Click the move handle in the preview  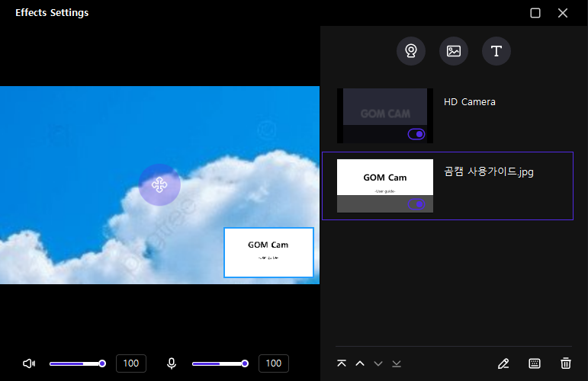click(159, 184)
